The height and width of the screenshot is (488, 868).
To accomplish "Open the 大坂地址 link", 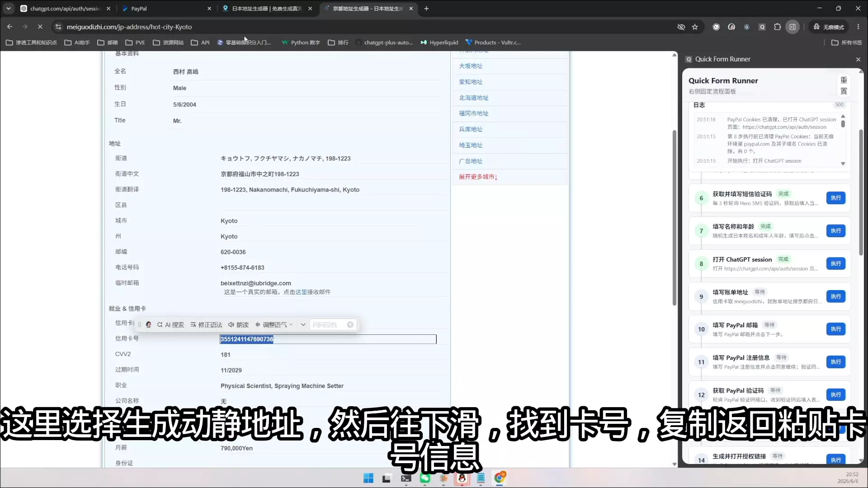I will tap(471, 66).
